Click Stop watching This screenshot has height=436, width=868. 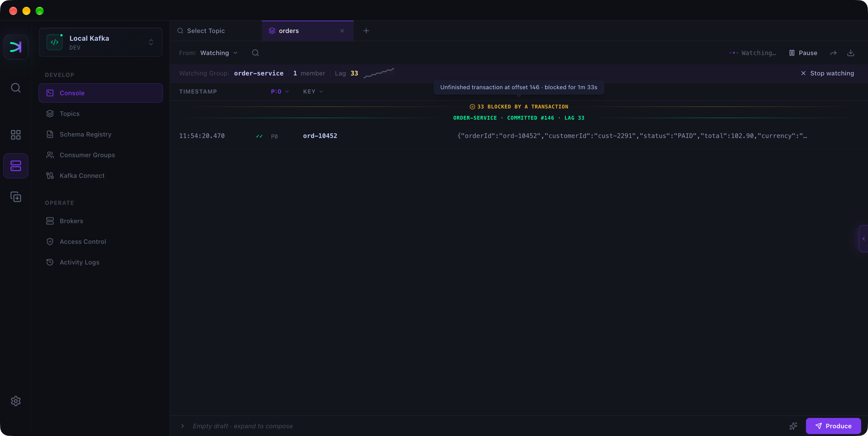point(827,73)
